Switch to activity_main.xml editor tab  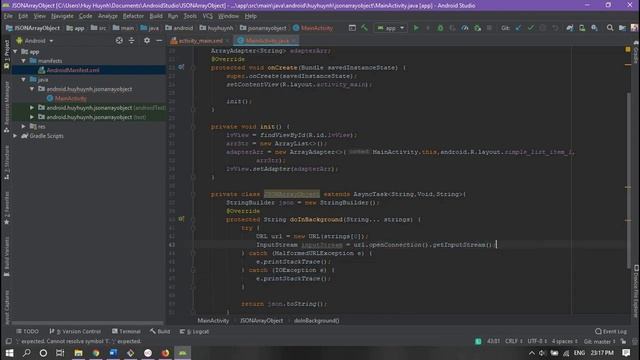(201, 41)
